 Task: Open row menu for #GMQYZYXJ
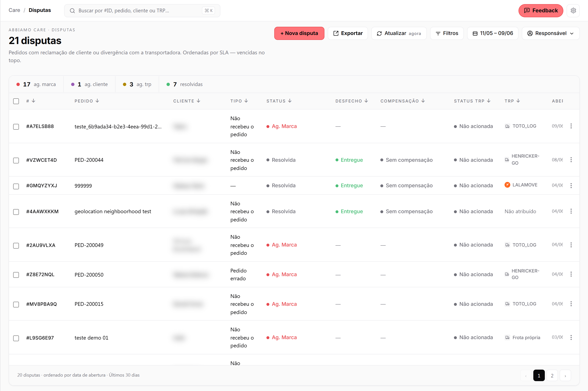coord(571,186)
